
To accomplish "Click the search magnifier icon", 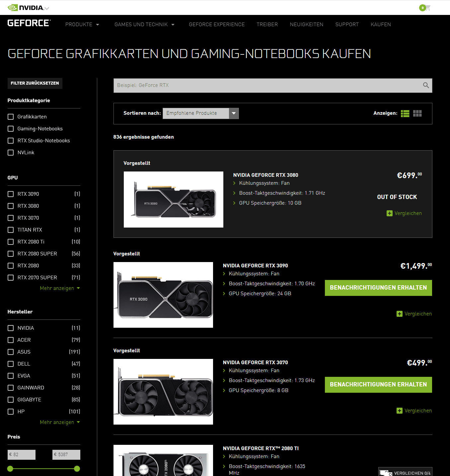I will click(x=426, y=85).
